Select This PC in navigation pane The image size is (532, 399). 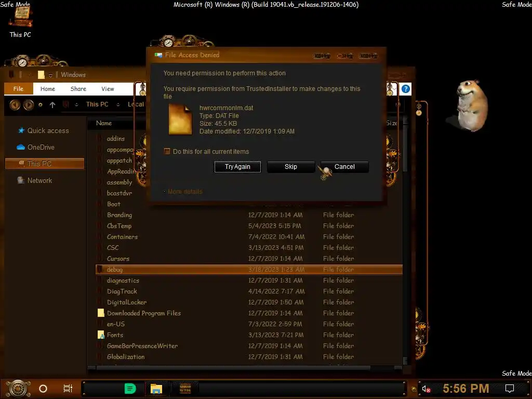coord(45,164)
